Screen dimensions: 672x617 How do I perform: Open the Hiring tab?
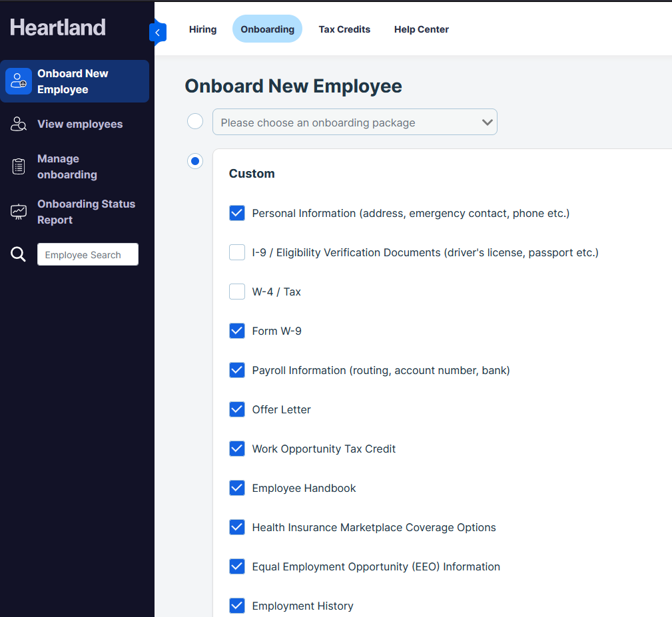(202, 29)
